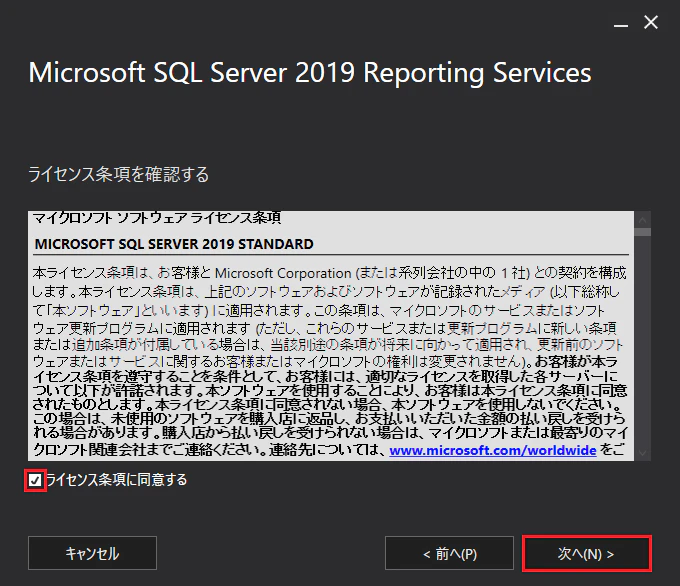Go back with the < 前へ(P) button

pos(449,553)
